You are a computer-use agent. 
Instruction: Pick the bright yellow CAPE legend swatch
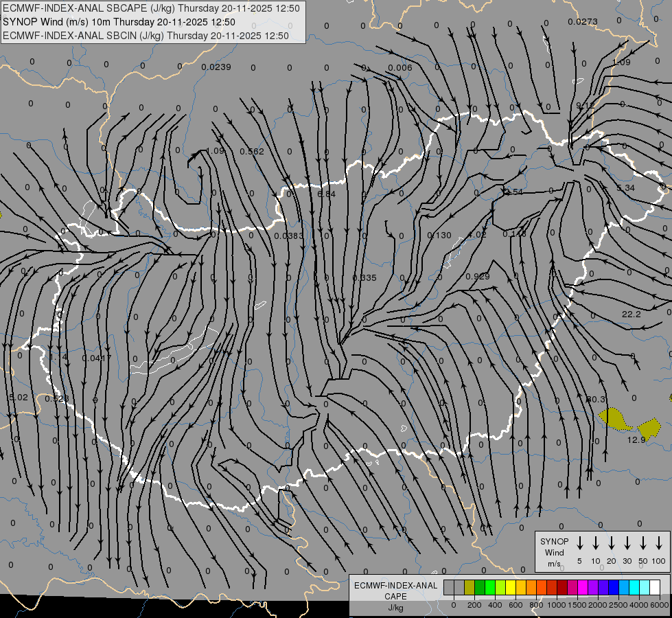pos(511,587)
